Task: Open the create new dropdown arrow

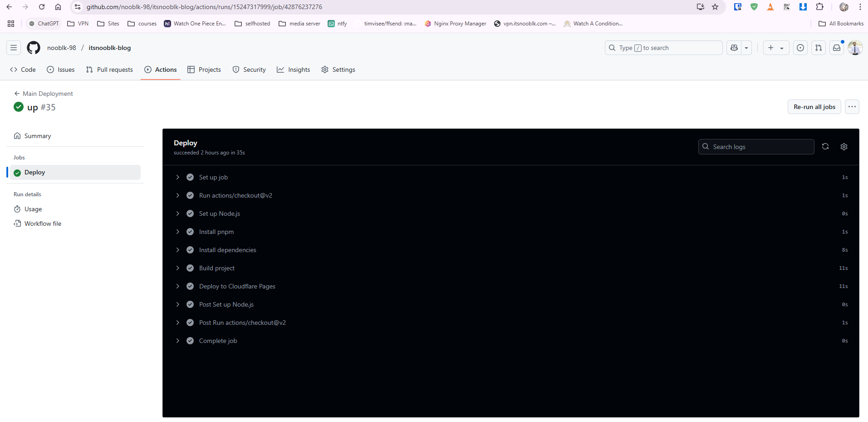Action: [781, 47]
